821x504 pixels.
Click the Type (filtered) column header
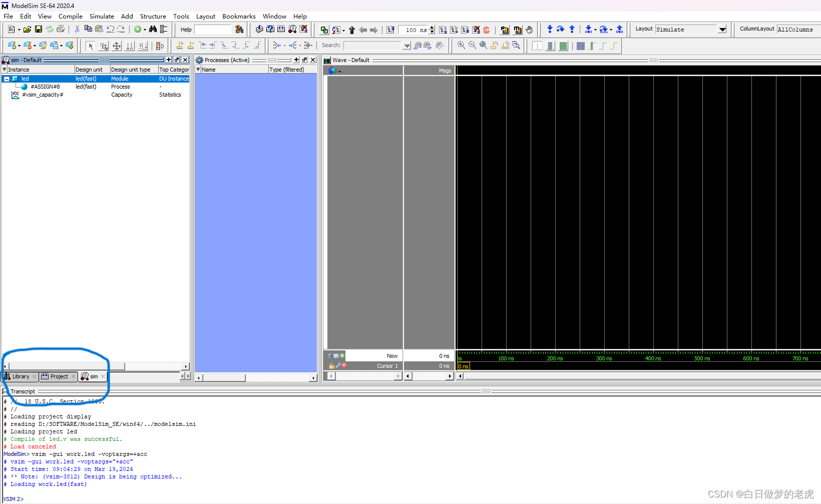[292, 70]
